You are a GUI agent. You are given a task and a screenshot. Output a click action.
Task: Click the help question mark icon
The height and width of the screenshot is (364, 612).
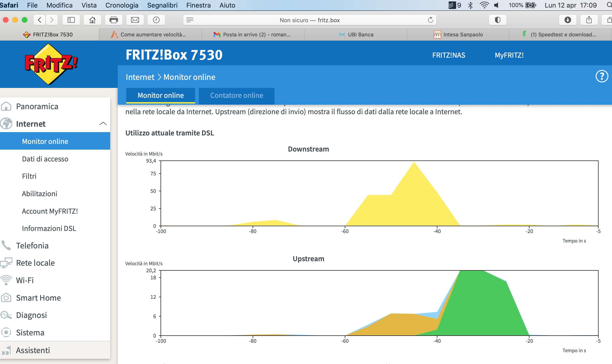pos(601,77)
